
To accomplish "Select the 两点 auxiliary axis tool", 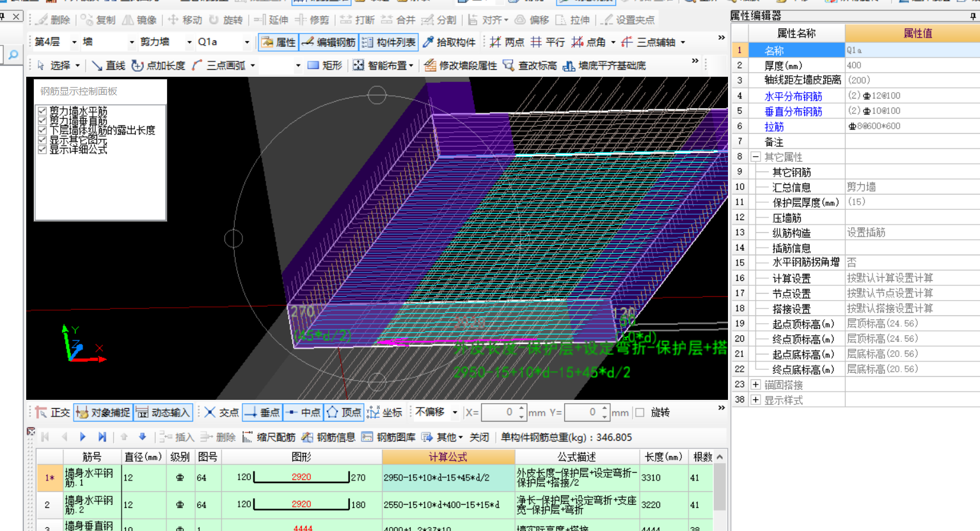I will click(x=507, y=42).
